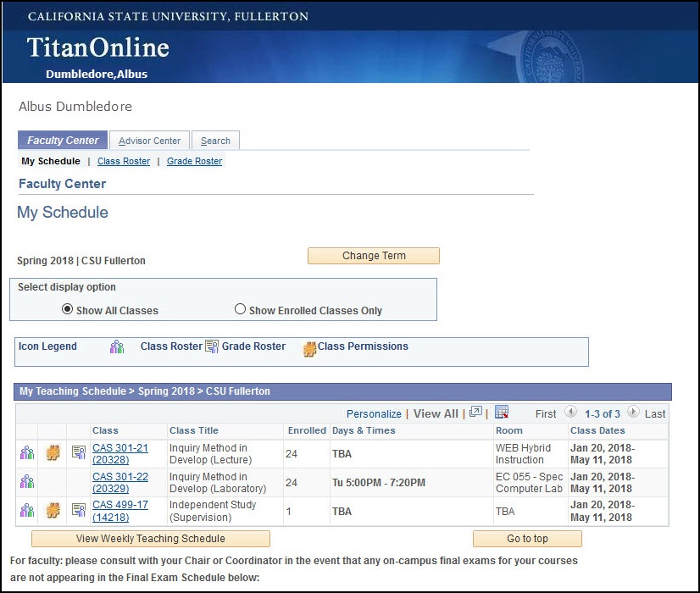Image resolution: width=700 pixels, height=593 pixels.
Task: Click the First page link
Action: pyautogui.click(x=546, y=414)
